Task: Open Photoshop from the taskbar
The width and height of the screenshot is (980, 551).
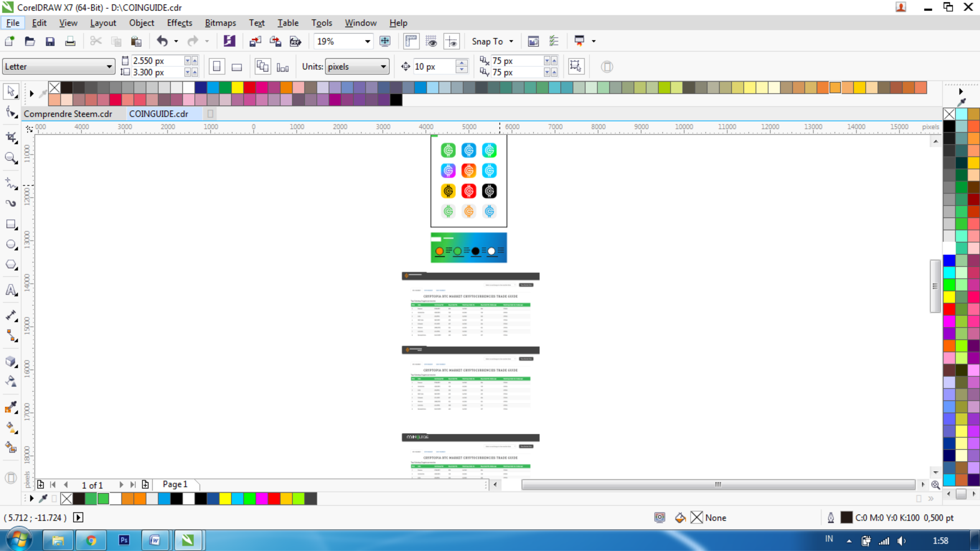Action: [x=124, y=540]
